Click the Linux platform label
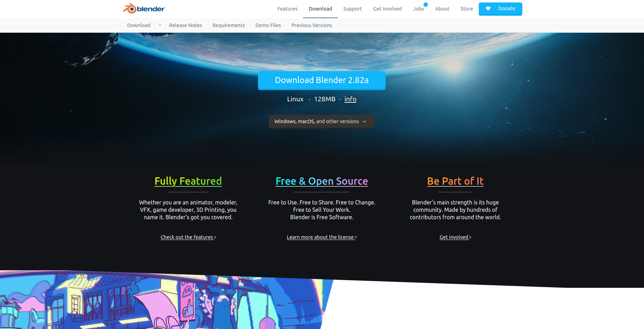644x329 pixels. (295, 99)
